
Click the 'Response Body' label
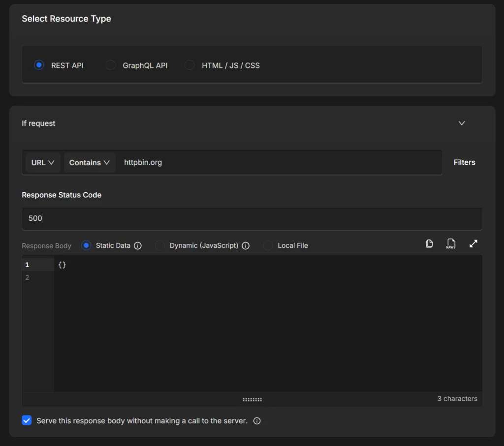[x=46, y=246]
